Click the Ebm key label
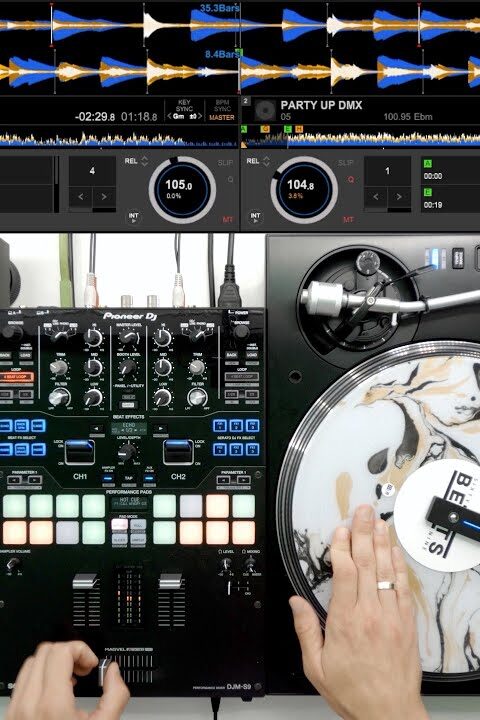Screen dimensions: 480x720 click(x=424, y=117)
